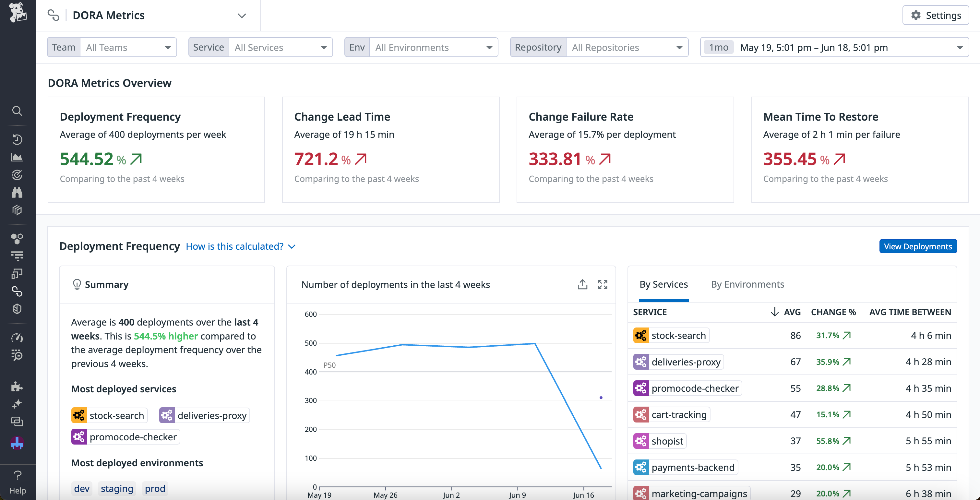Open the Watchdog binoculars icon in the sidebar

(x=18, y=193)
